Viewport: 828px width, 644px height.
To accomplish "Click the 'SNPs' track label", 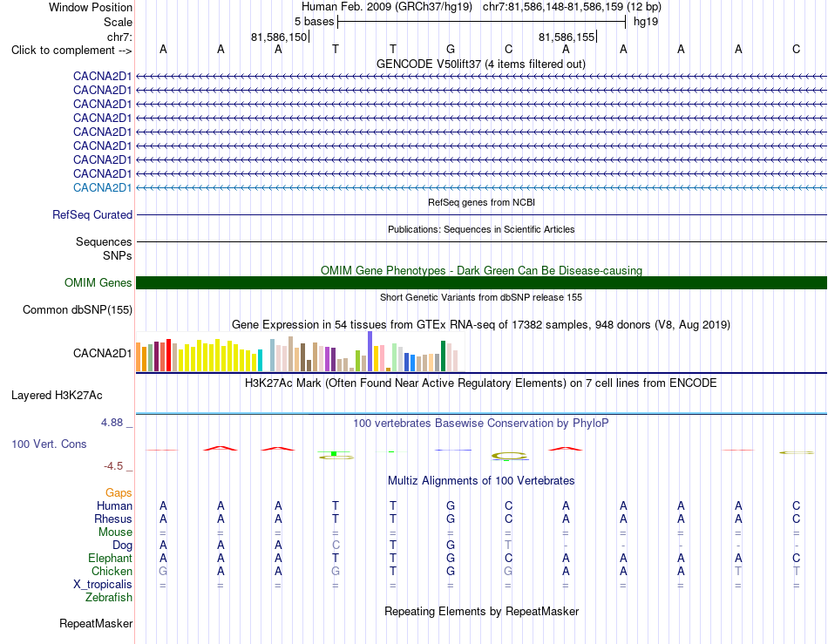I will point(118,255).
